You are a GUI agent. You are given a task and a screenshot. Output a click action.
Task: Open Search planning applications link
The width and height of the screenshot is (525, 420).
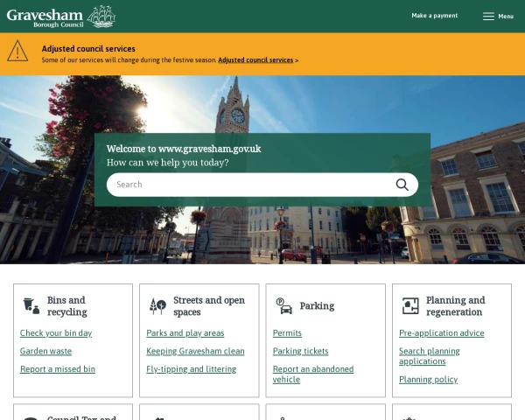[430, 356]
